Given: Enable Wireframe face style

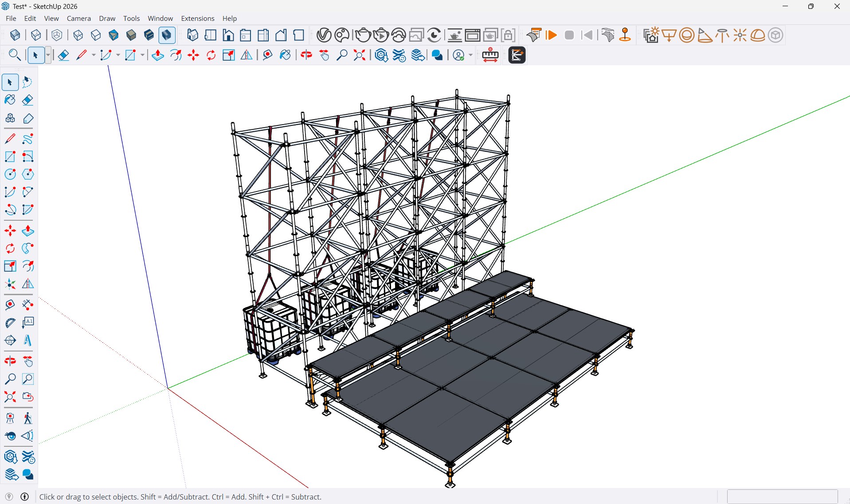Looking at the screenshot, I should 78,35.
